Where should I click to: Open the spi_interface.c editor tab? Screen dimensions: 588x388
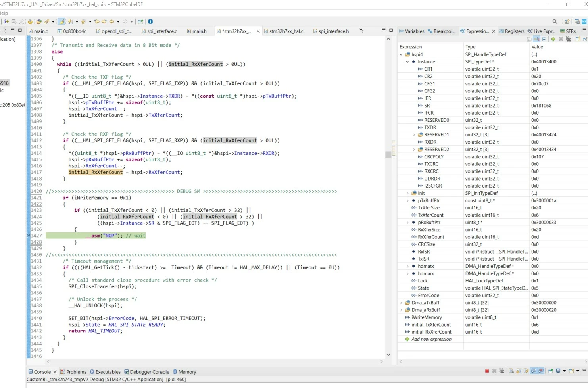(x=159, y=31)
